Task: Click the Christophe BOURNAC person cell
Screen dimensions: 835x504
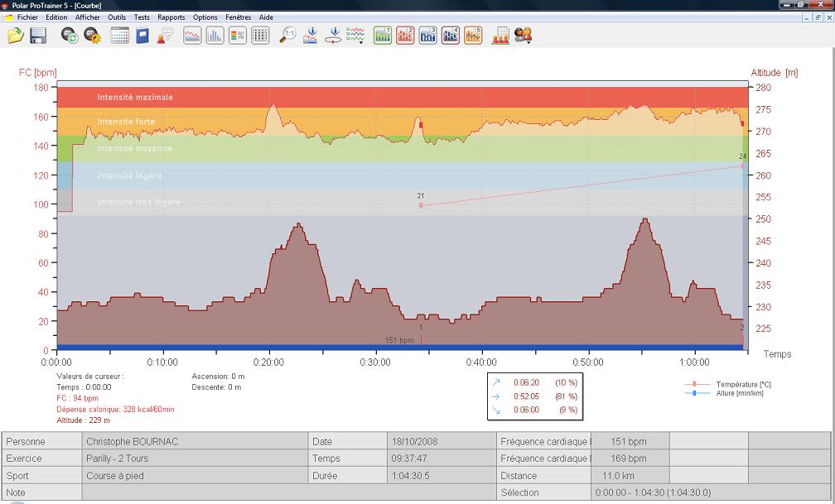Action: pos(195,441)
